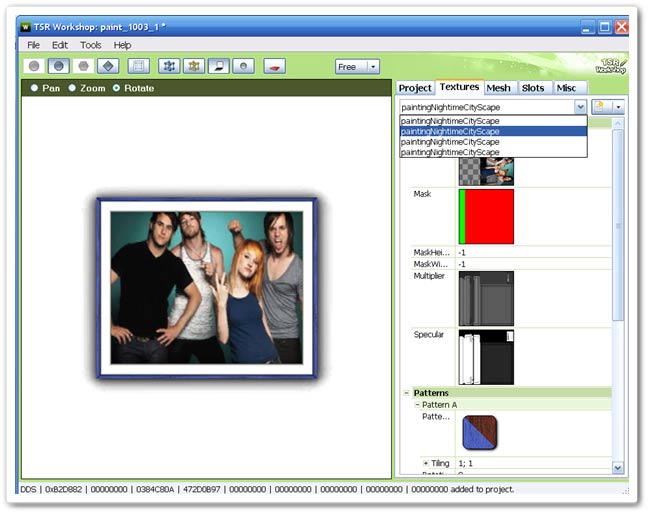
Task: Select the Zoom radio button
Action: 73,88
